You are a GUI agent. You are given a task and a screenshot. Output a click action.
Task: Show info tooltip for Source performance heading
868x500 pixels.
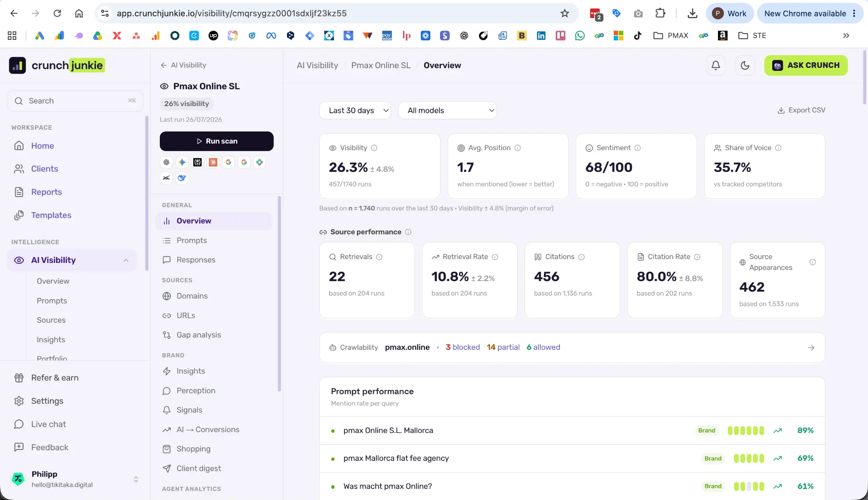pos(408,232)
